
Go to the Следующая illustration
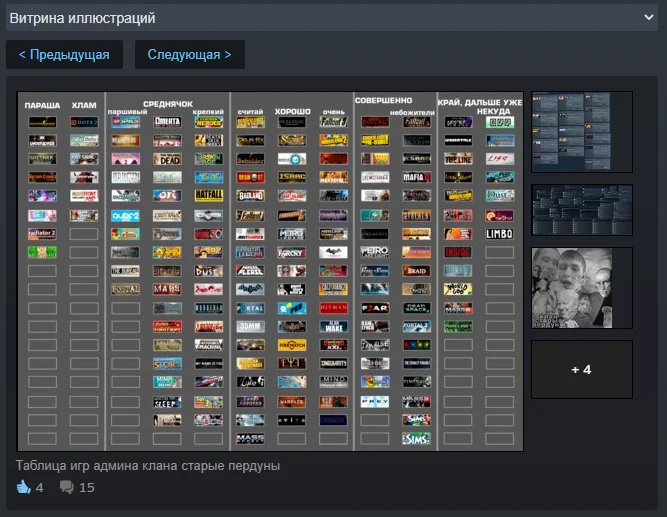(190, 54)
